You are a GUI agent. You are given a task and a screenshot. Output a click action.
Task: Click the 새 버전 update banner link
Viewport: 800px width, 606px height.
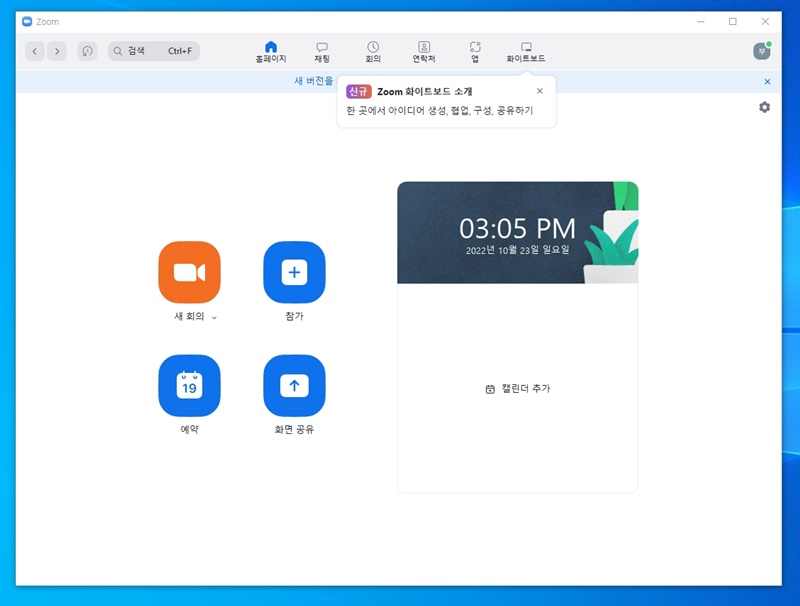pyautogui.click(x=313, y=81)
